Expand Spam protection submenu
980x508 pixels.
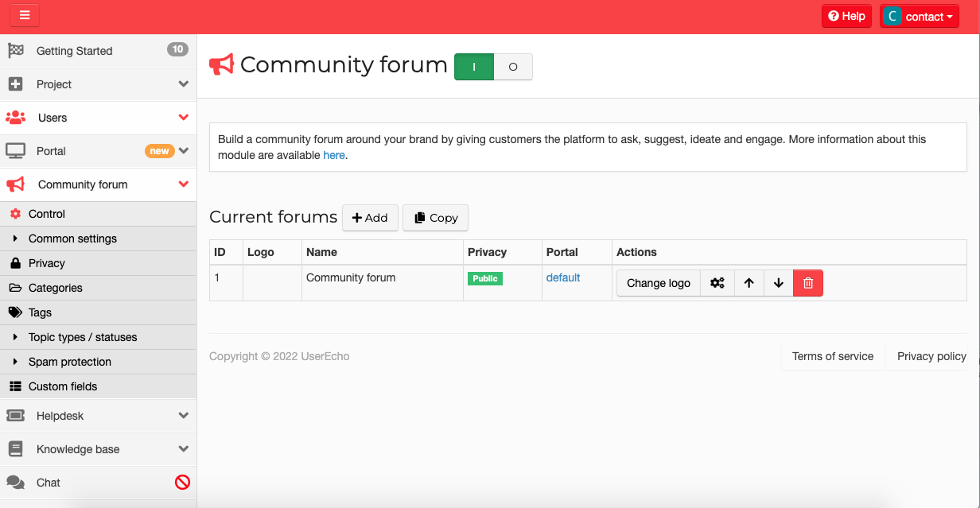click(x=98, y=362)
